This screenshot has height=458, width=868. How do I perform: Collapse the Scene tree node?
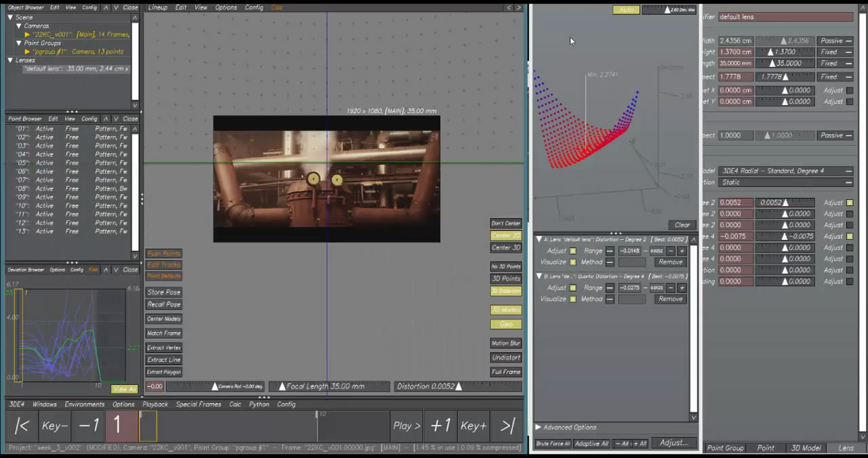[x=10, y=17]
